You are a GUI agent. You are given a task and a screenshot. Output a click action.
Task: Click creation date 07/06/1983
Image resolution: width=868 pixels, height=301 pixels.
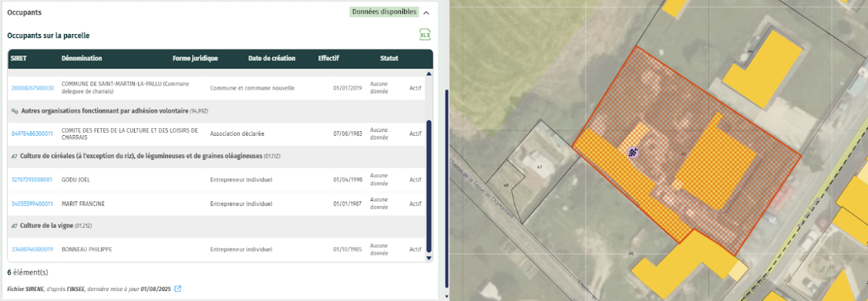(347, 134)
